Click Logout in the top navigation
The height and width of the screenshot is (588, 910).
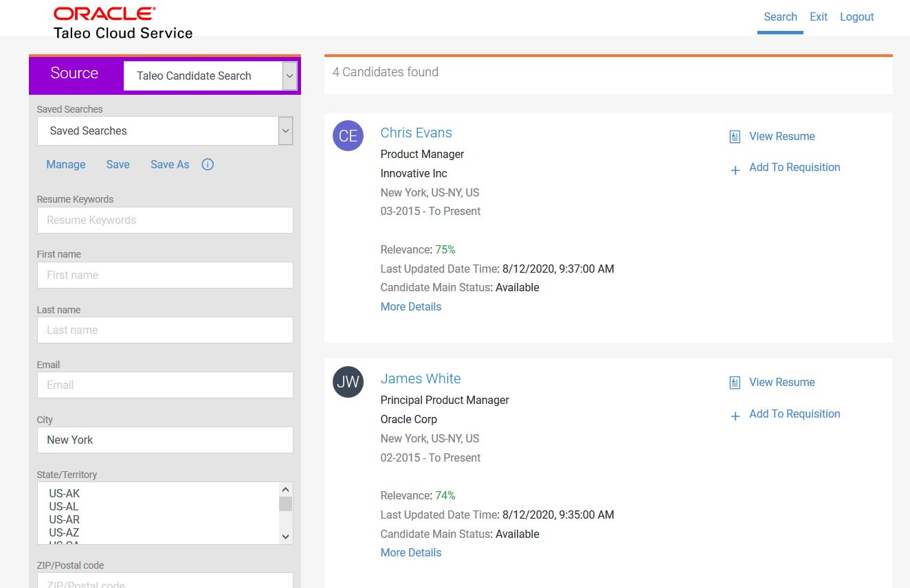[856, 17]
